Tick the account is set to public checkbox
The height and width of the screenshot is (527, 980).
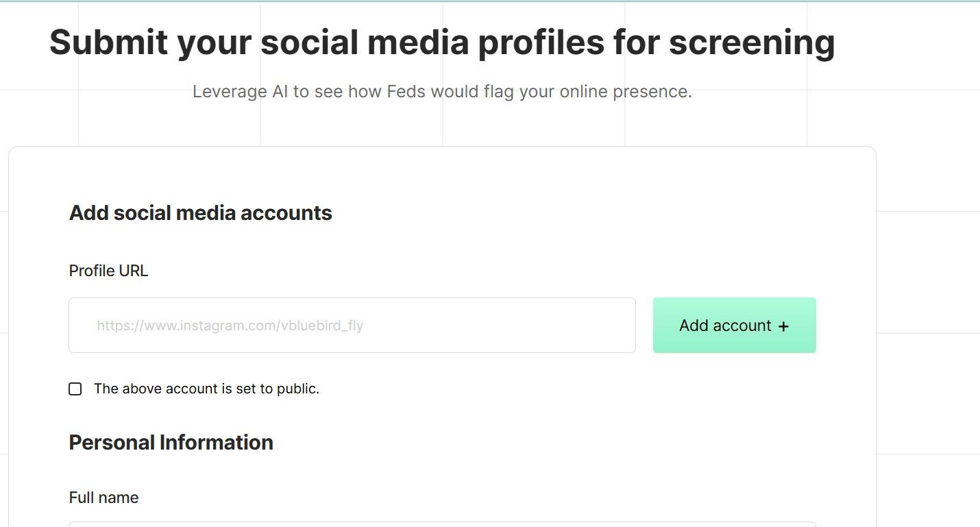click(x=75, y=389)
